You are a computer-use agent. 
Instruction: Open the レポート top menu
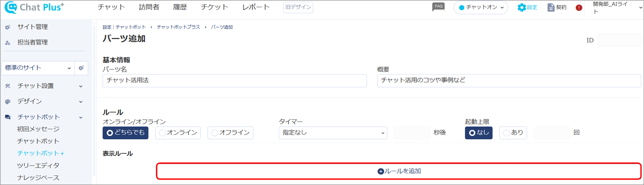tap(256, 7)
